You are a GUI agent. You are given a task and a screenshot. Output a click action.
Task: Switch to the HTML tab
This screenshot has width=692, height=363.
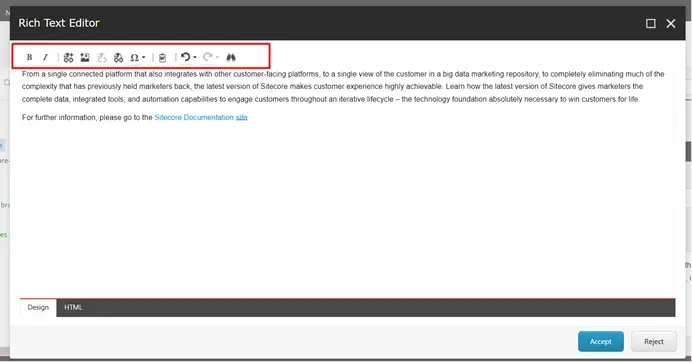pyautogui.click(x=73, y=307)
